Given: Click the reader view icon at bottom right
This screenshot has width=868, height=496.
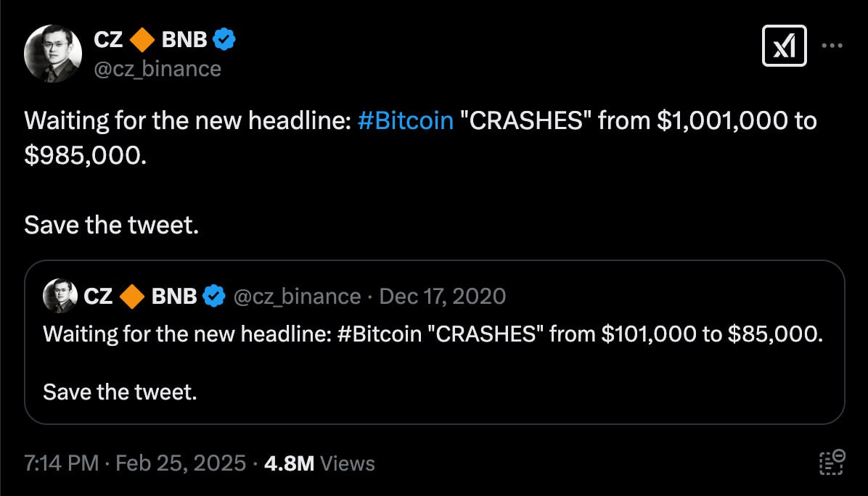Looking at the screenshot, I should pos(832,463).
